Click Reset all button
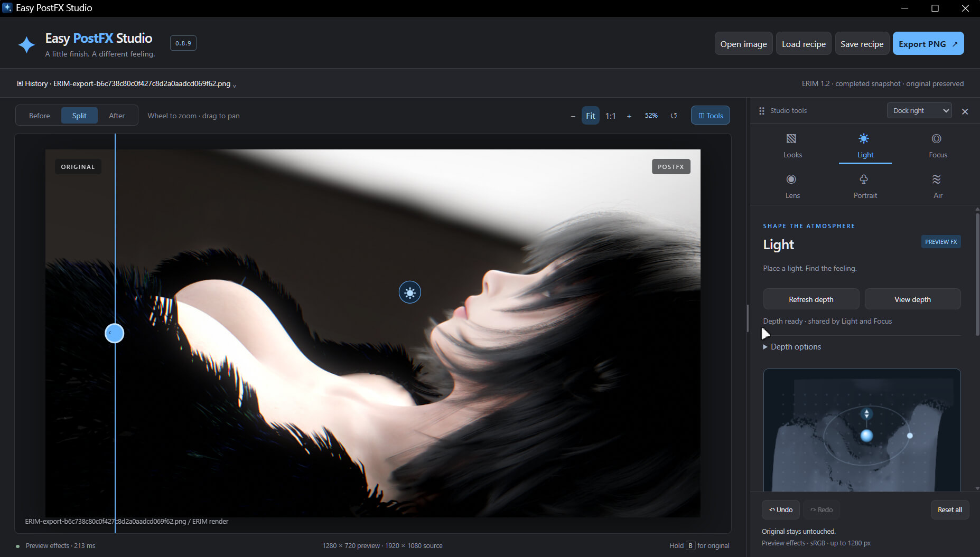The height and width of the screenshot is (557, 980). tap(949, 509)
